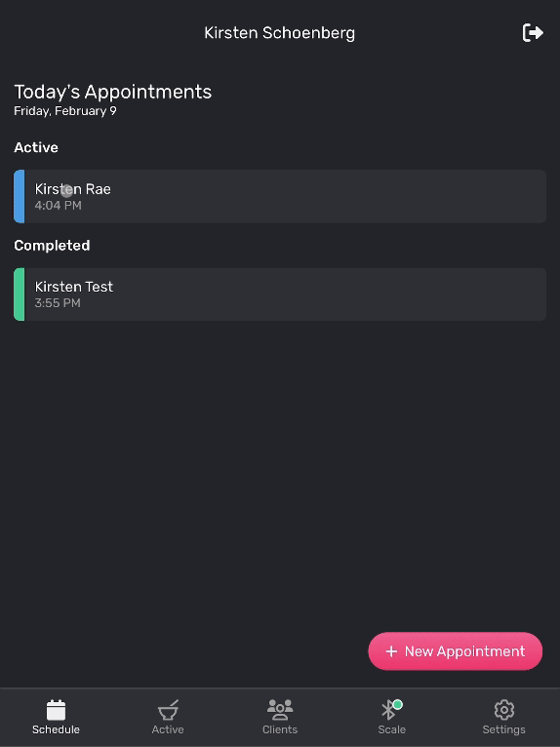Click the green Bluetooth connection status dot
This screenshot has height=747, width=560.
(398, 705)
